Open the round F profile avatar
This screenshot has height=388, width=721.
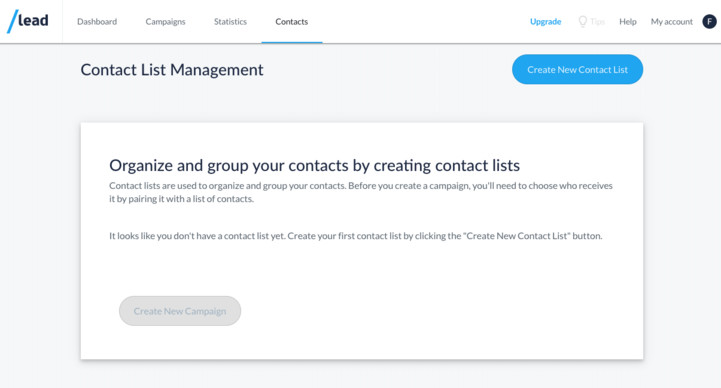click(709, 22)
